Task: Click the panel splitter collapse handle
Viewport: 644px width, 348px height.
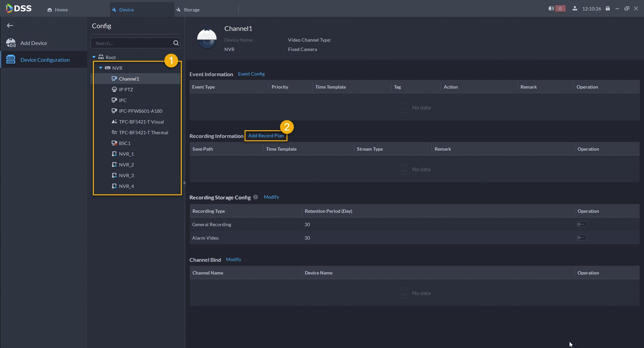Action: [x=184, y=183]
